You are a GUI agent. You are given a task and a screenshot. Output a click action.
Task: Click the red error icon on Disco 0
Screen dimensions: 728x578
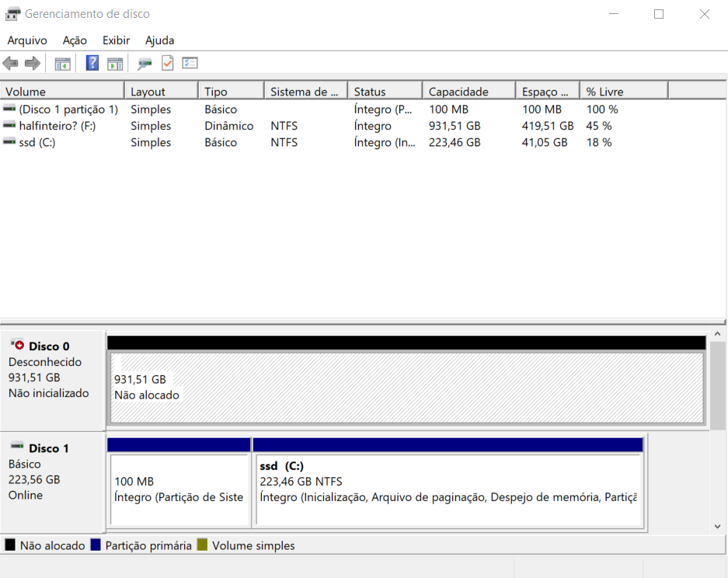(18, 344)
